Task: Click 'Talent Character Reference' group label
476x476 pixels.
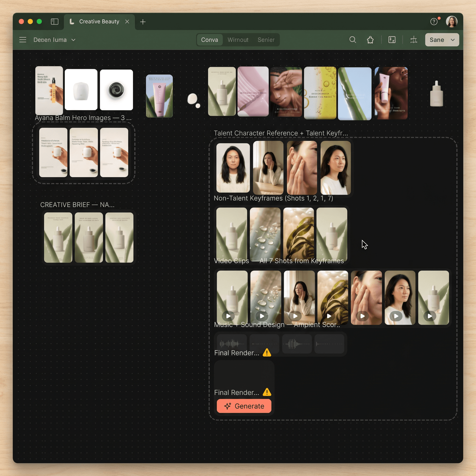Action: coord(281,133)
